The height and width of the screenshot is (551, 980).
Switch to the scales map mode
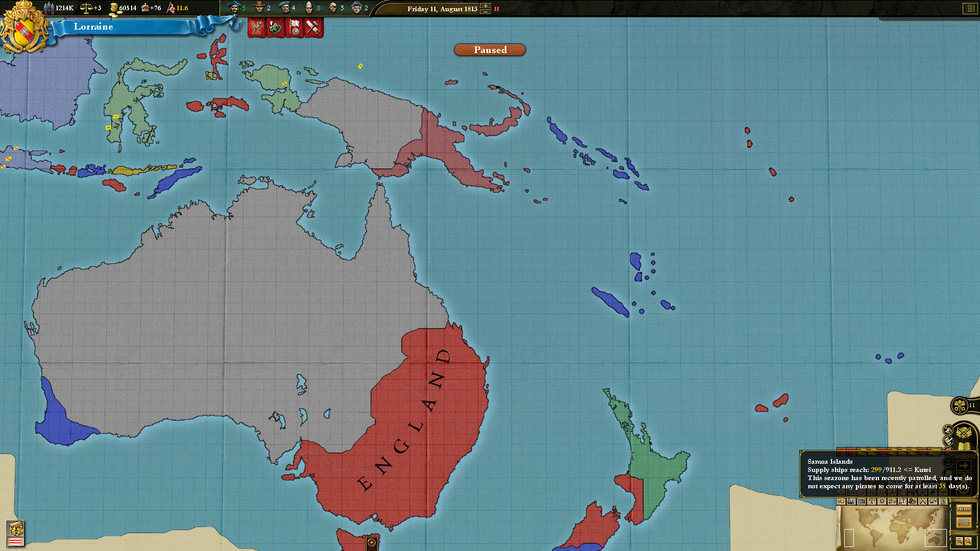872,501
